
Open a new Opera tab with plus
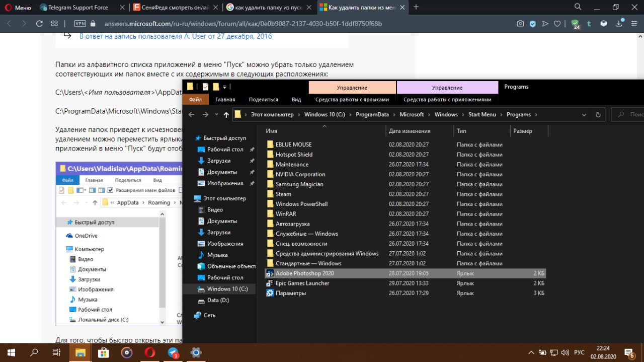coord(416,7)
